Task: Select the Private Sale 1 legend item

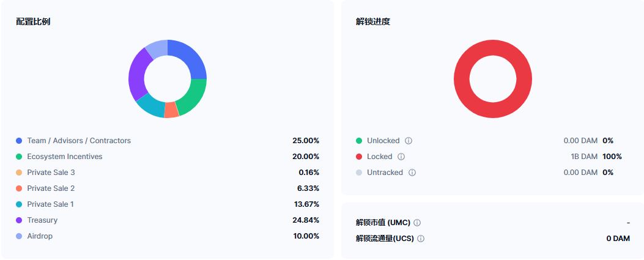Action: [45, 204]
